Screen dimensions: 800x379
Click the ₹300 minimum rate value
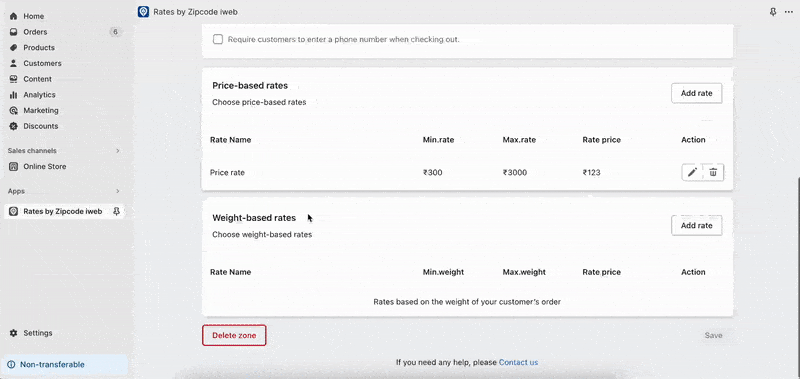[x=433, y=172]
